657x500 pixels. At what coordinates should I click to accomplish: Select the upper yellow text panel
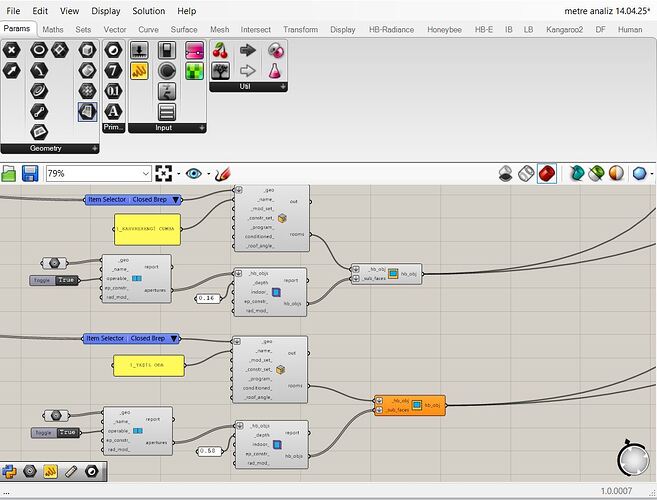(147, 229)
